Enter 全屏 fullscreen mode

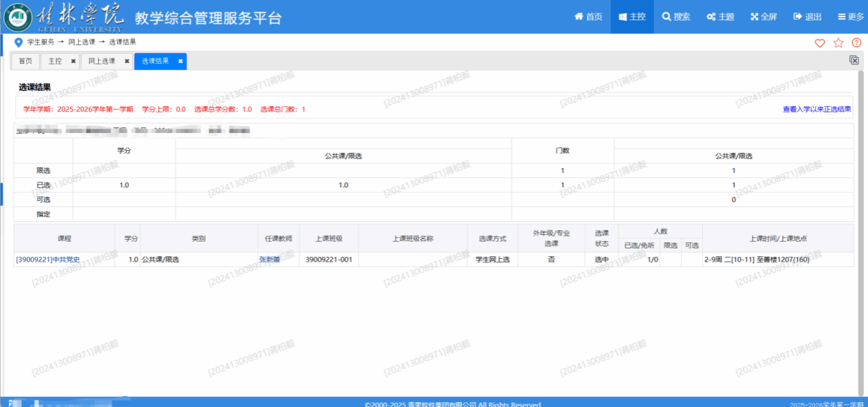763,17
